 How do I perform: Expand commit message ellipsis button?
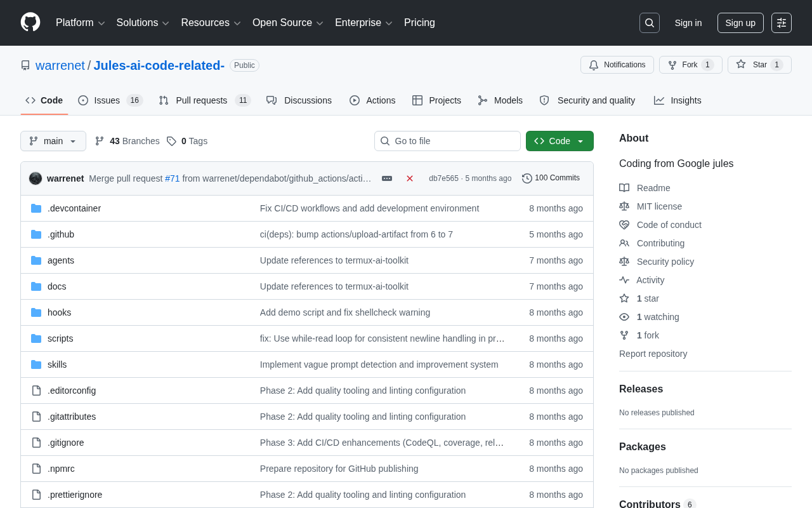pyautogui.click(x=387, y=178)
